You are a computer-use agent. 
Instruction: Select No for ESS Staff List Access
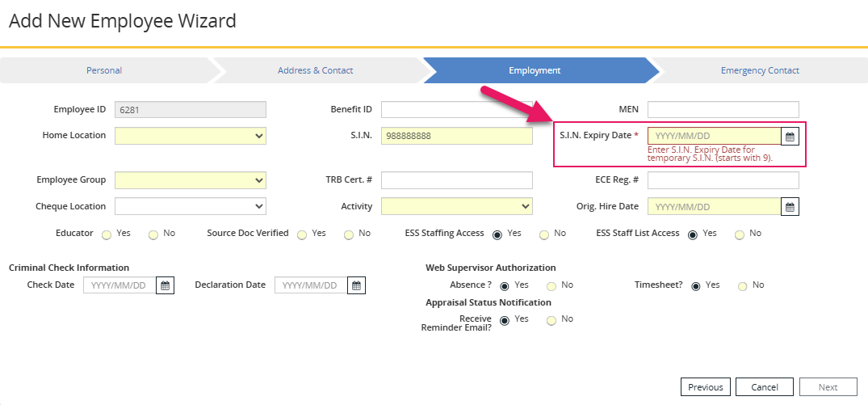(x=739, y=235)
